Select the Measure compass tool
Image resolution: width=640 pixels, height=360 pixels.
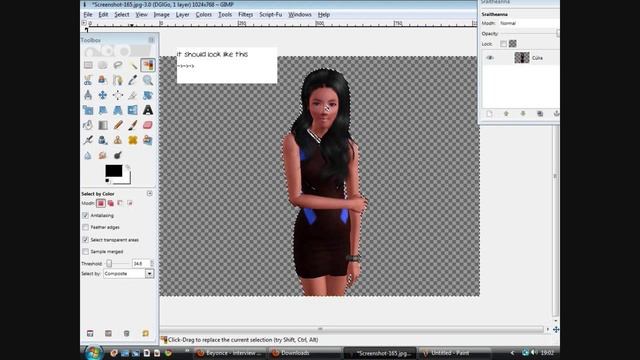click(x=88, y=95)
